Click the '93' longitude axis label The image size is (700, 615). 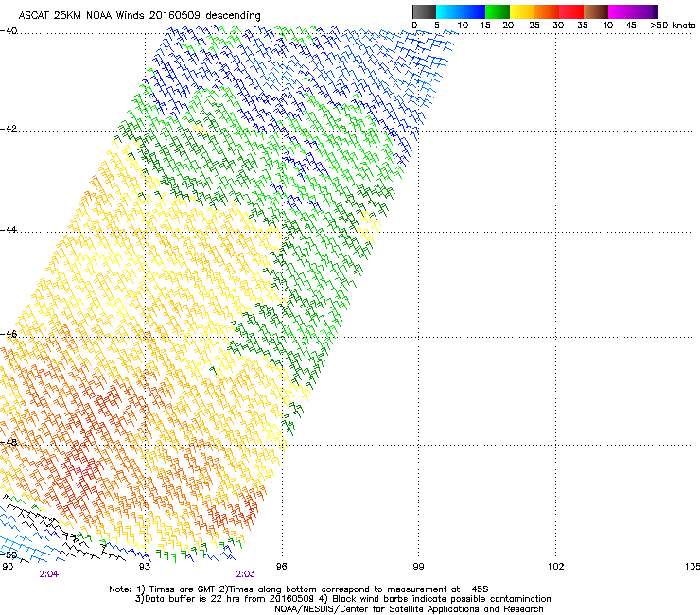145,567
